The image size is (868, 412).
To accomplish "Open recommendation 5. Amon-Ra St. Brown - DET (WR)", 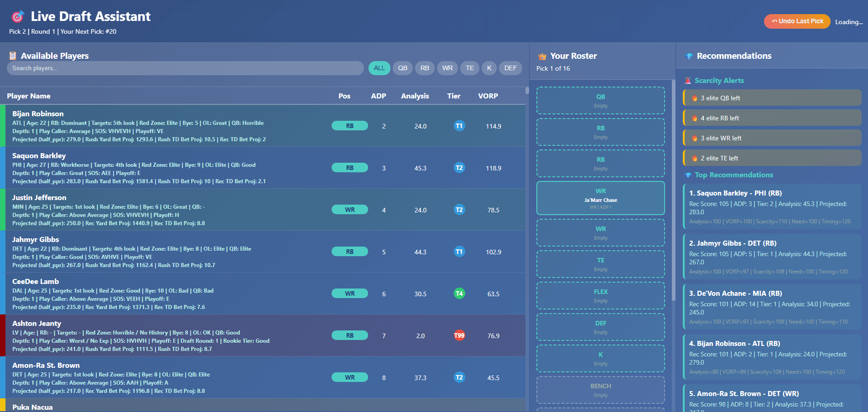I will pyautogui.click(x=772, y=398).
